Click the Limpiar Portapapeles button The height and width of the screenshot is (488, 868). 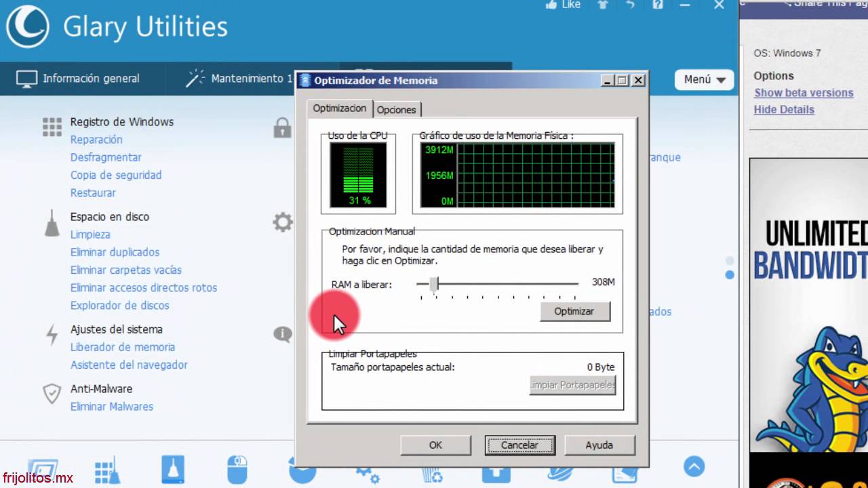pos(572,385)
